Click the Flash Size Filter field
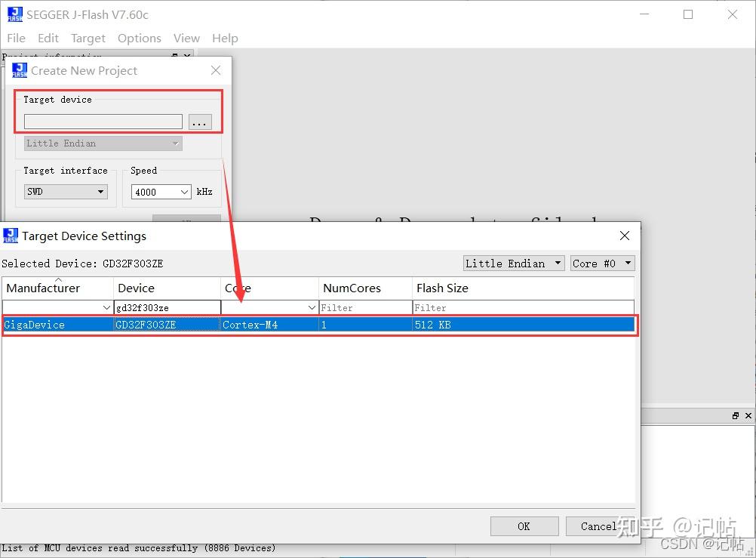 [523, 307]
